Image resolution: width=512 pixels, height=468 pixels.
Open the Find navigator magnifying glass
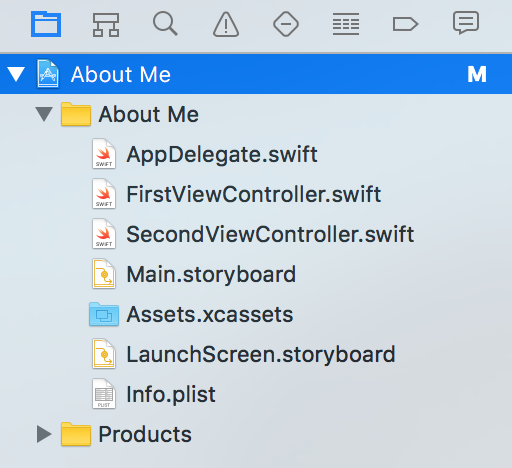point(165,24)
